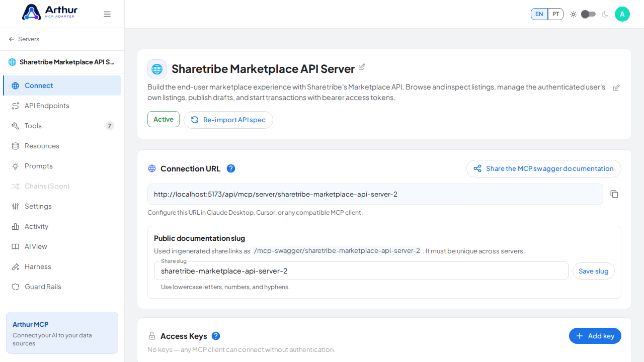Click the disabled Chains (Soon) item
The image size is (644, 362).
[x=62, y=186]
